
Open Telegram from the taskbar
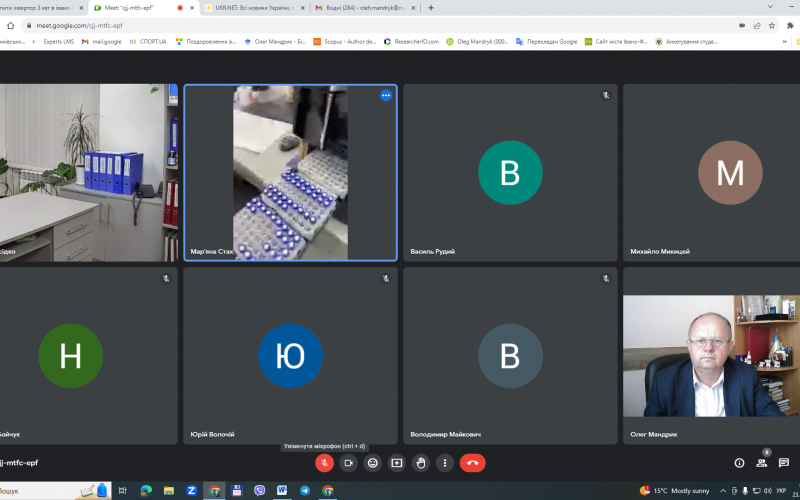click(x=305, y=491)
